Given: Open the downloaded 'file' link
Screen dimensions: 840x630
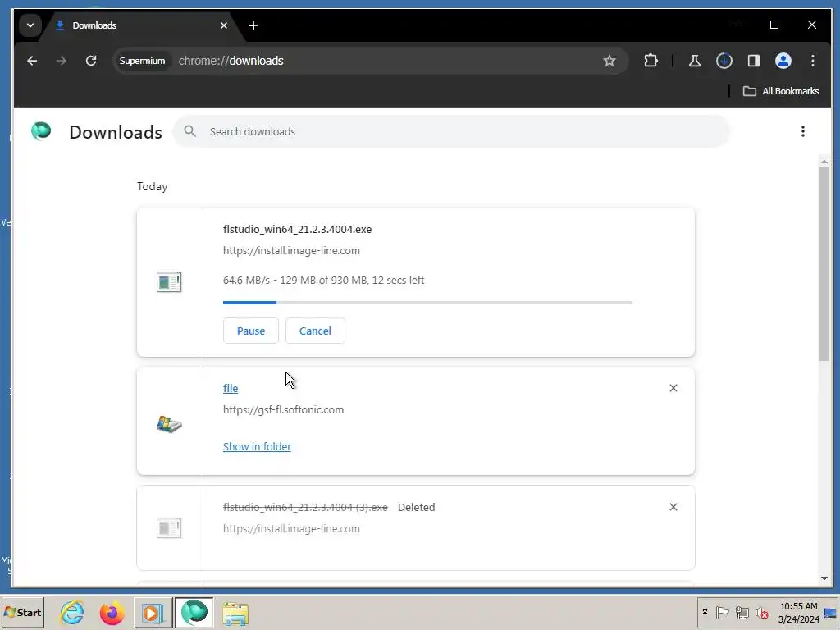Looking at the screenshot, I should 231,388.
